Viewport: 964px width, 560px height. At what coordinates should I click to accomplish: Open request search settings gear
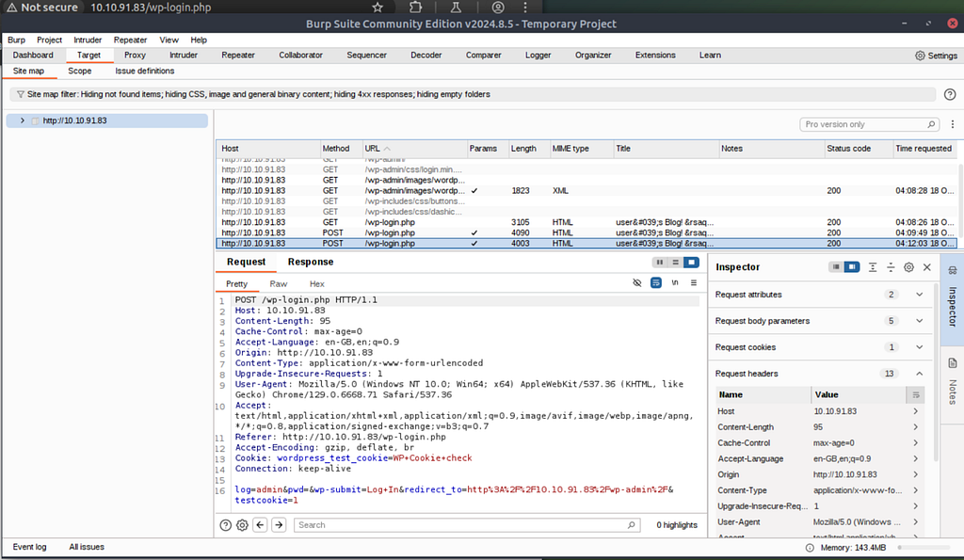click(x=242, y=525)
